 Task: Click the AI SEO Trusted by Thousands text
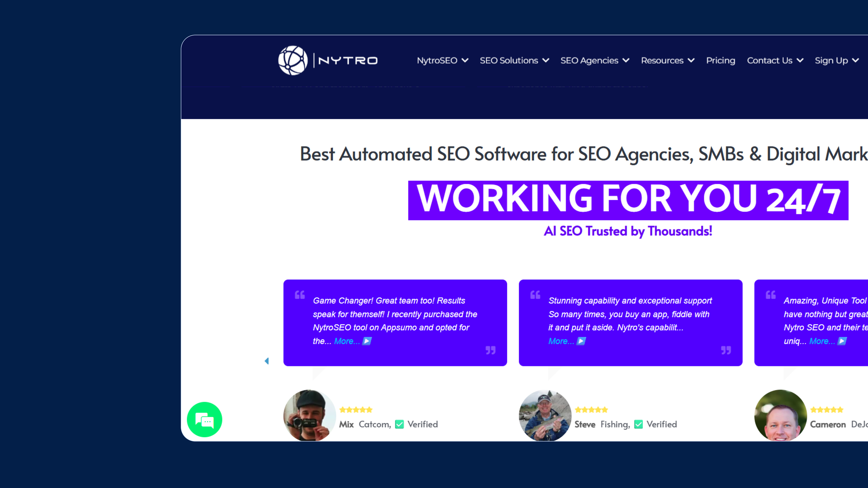(x=628, y=231)
